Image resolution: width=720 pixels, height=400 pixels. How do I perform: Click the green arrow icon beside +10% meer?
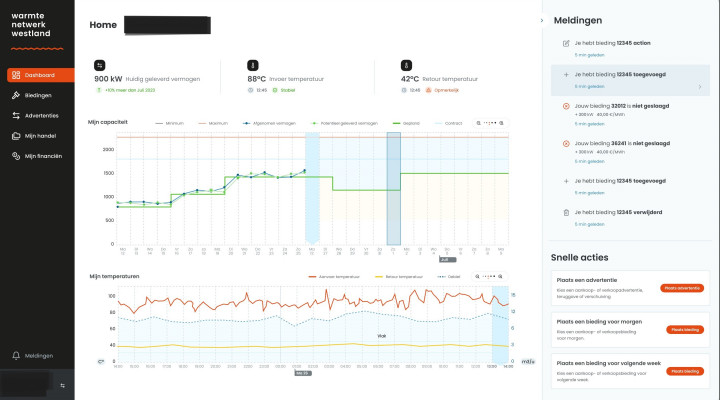pyautogui.click(x=99, y=90)
